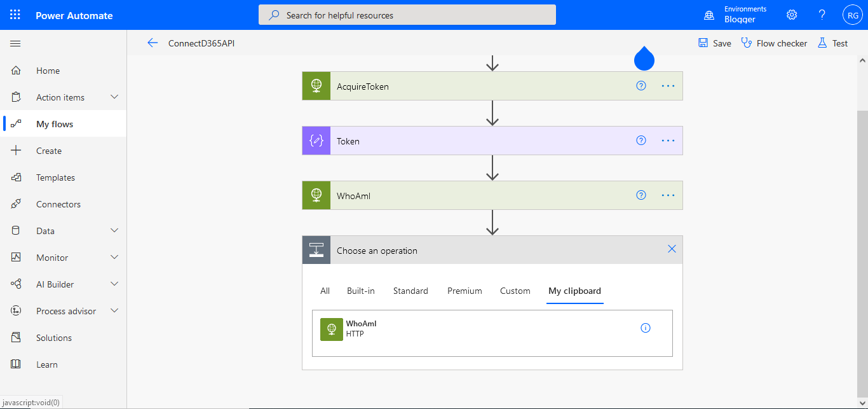868x409 pixels.
Task: Open the RG account avatar menu
Action: click(852, 15)
